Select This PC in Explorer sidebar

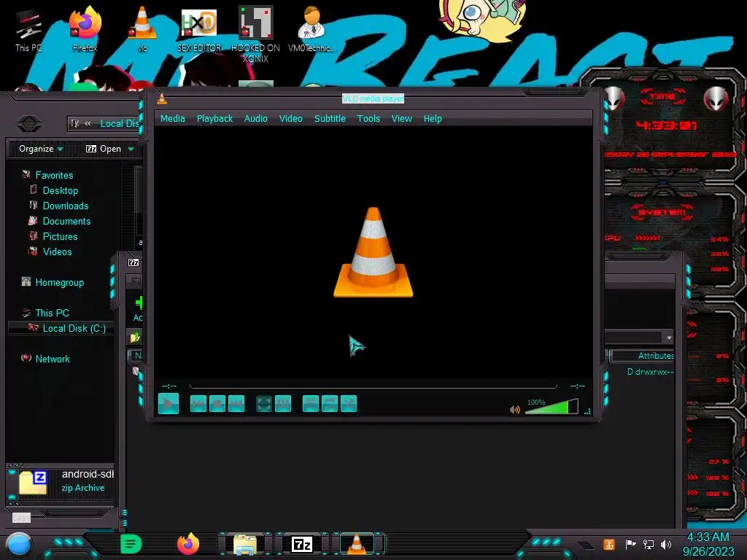52,313
